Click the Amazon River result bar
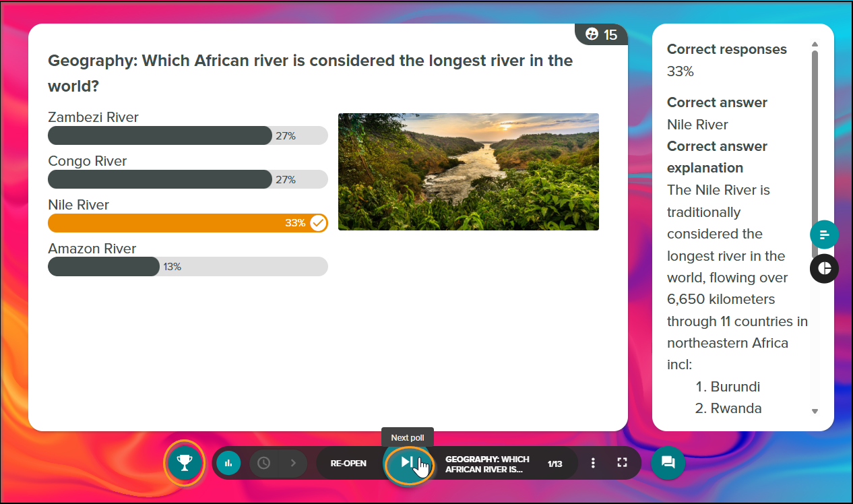The width and height of the screenshot is (853, 504). click(x=187, y=267)
